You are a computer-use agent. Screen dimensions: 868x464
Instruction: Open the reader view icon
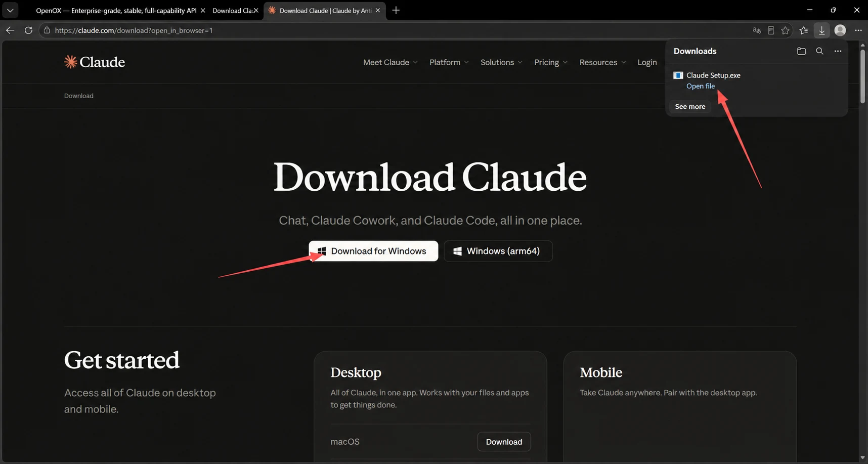tap(771, 30)
